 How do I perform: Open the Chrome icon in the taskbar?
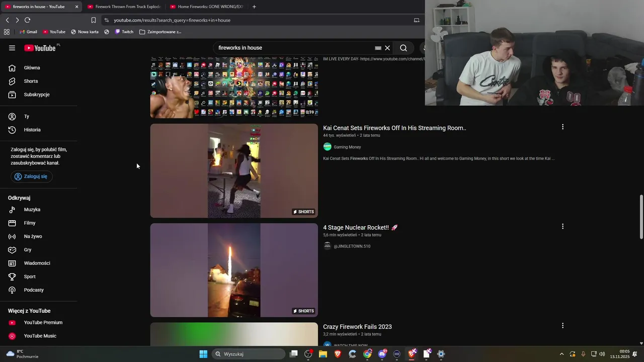[367, 354]
